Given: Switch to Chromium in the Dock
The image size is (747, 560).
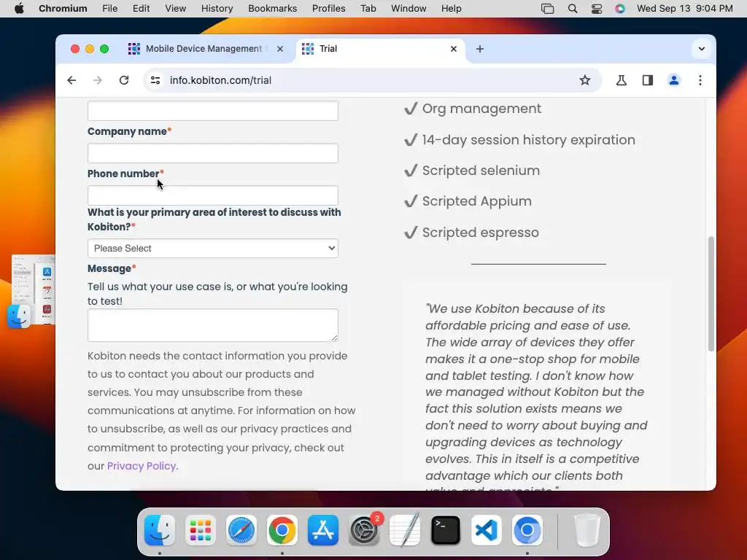Looking at the screenshot, I should coord(527,530).
